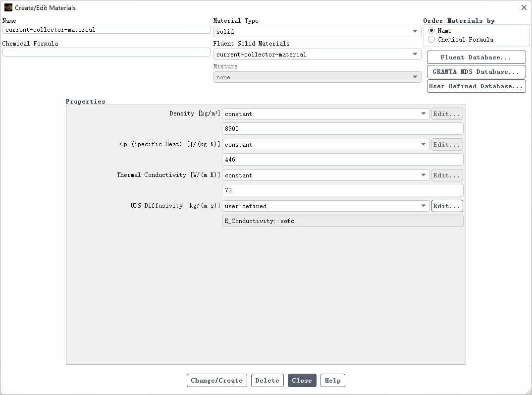Expand the Fluent Solid Materials dropdown

click(x=317, y=55)
